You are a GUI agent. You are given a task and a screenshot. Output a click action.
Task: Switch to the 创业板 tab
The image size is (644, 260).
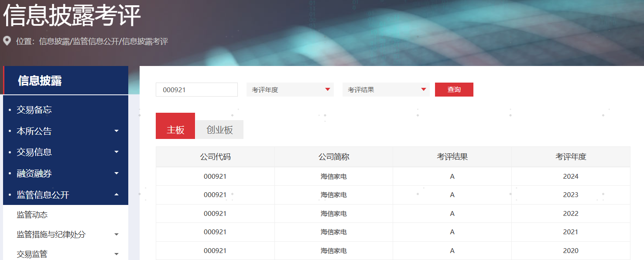(219, 130)
